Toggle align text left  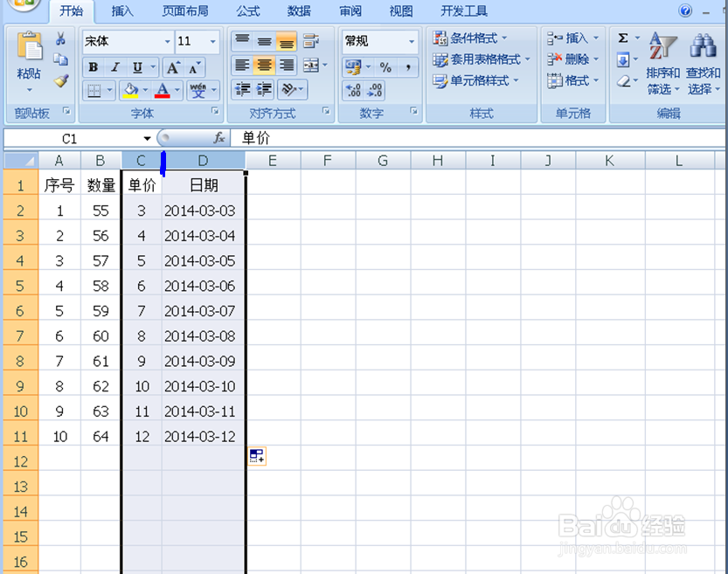coord(242,66)
